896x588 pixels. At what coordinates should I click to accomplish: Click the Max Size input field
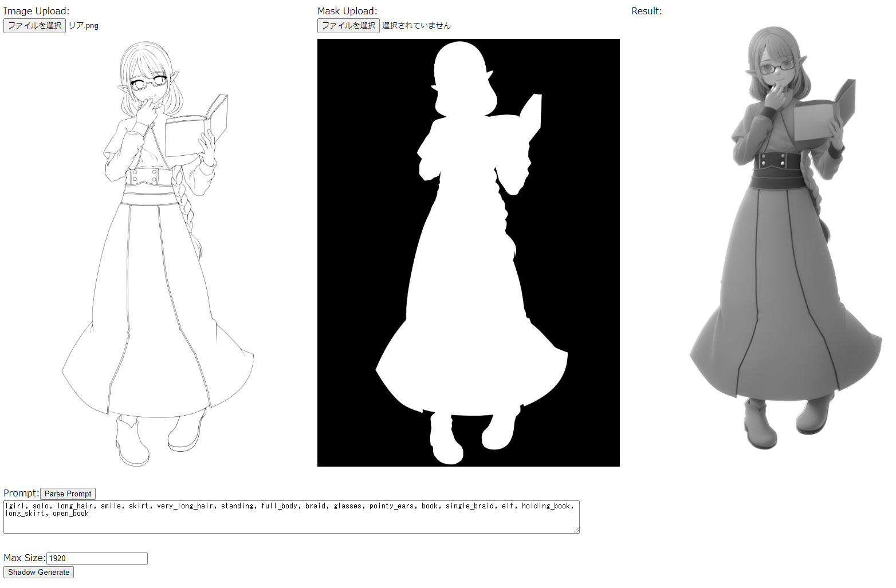coord(96,558)
